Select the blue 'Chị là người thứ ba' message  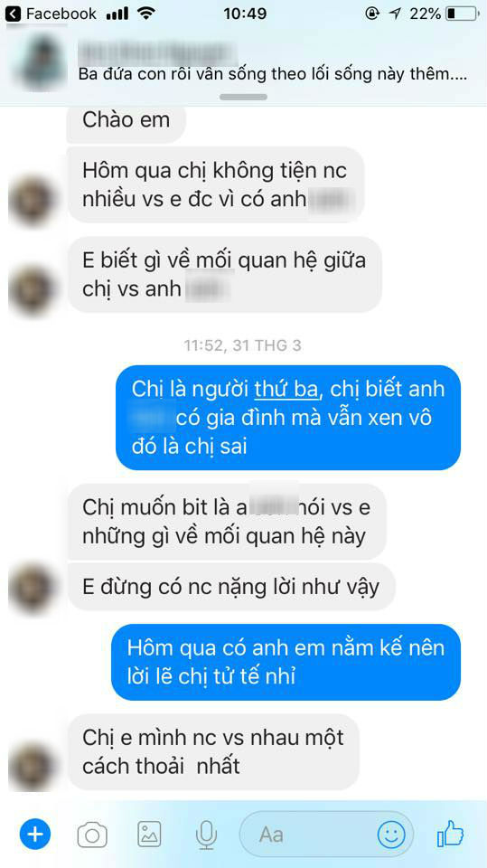[x=287, y=418]
